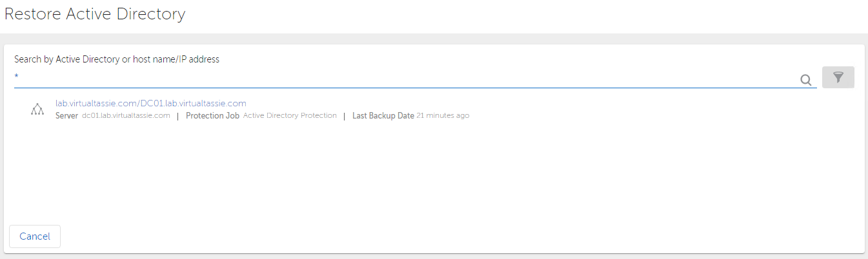Click the magnifying glass search icon
This screenshot has height=259, width=868.
coord(805,80)
